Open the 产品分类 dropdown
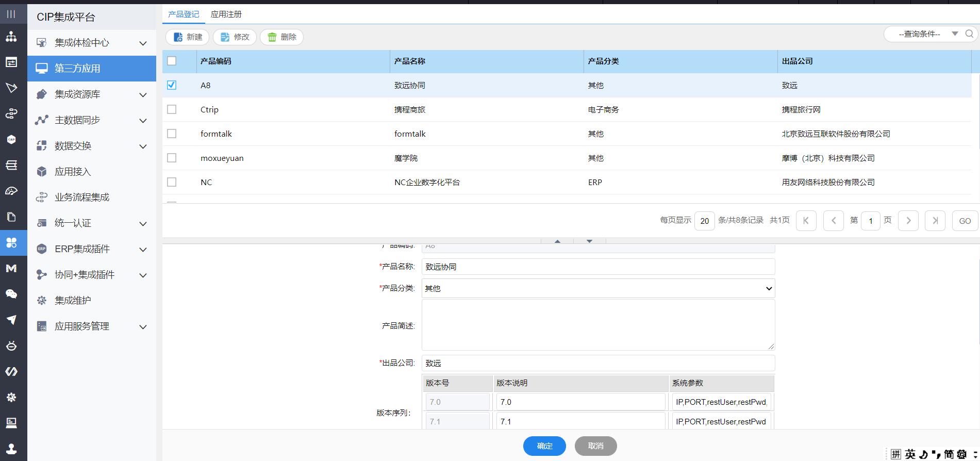 tap(598, 288)
